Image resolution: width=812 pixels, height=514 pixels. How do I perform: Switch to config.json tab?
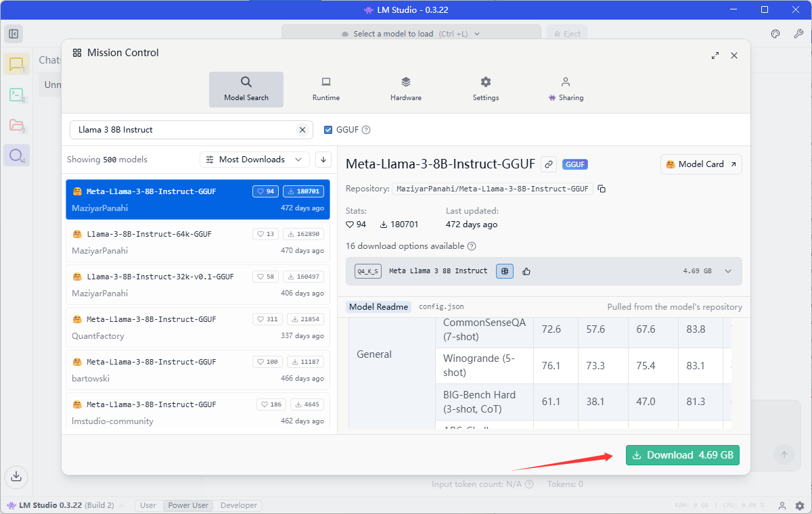pyautogui.click(x=442, y=307)
